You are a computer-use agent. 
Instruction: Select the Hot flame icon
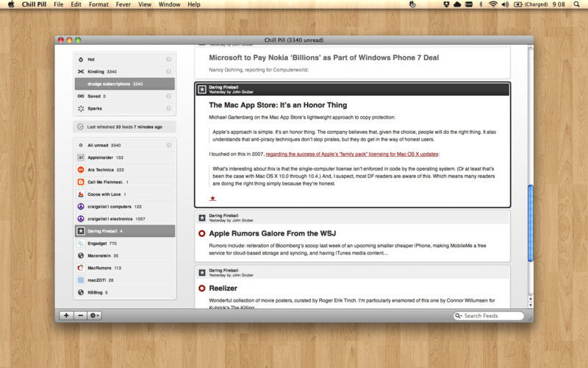(81, 60)
